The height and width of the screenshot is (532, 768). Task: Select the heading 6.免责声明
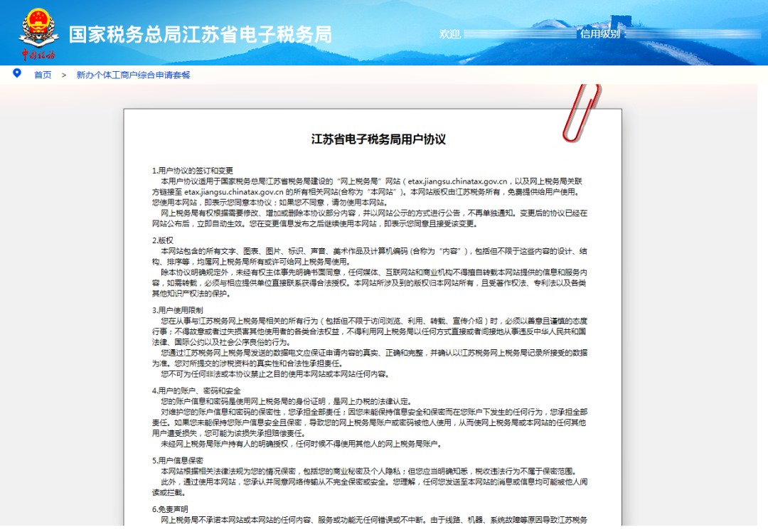pyautogui.click(x=170, y=509)
